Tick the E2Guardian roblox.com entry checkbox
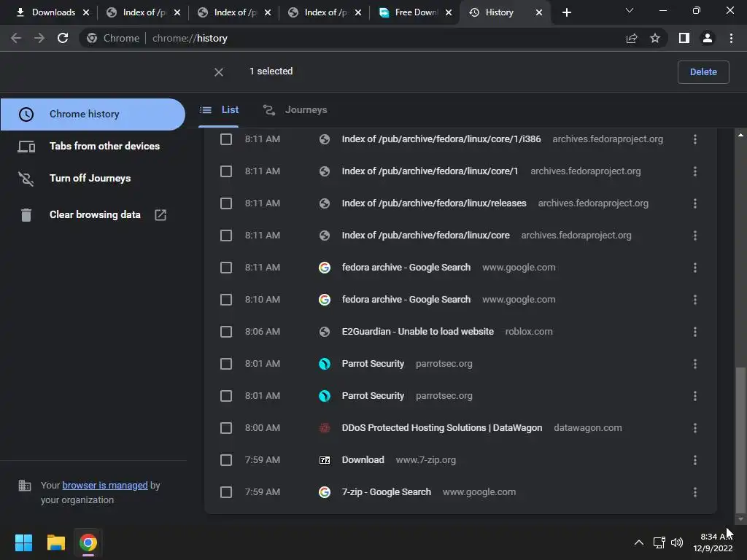This screenshot has width=747, height=560. (x=226, y=332)
